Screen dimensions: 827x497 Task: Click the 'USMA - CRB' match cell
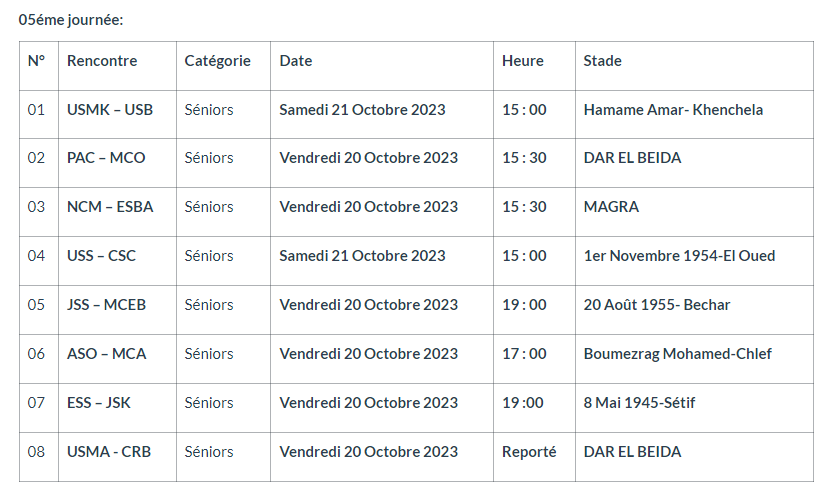pyautogui.click(x=109, y=452)
